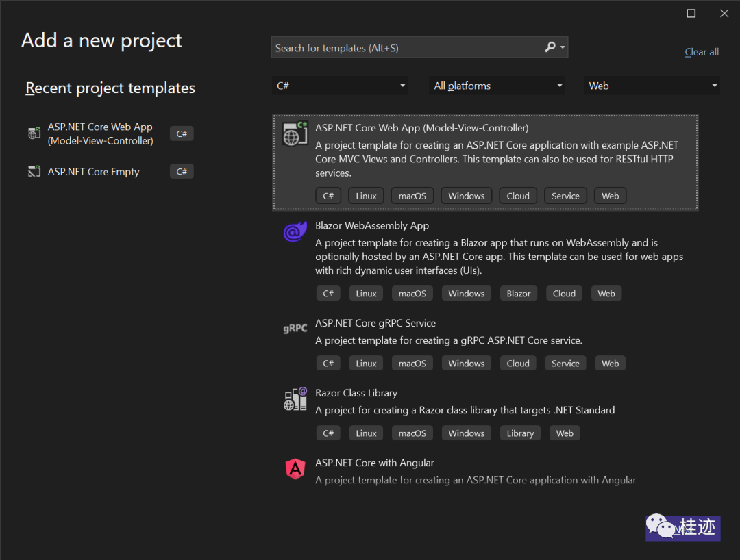Select the Razor Class Library template

(356, 393)
